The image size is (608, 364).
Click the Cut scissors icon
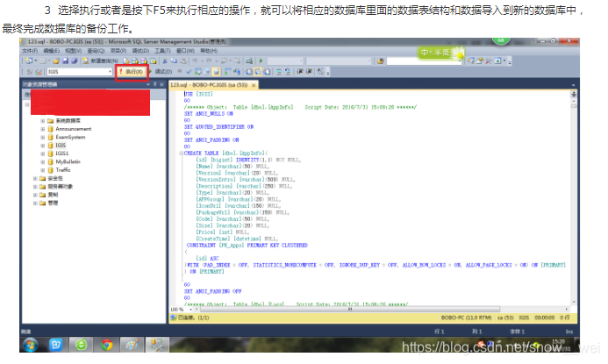tap(165, 61)
